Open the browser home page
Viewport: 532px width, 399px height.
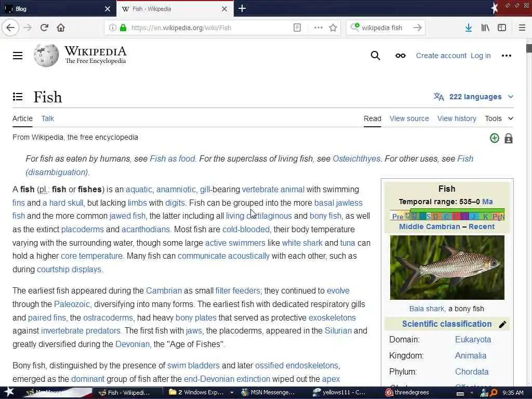(x=61, y=28)
